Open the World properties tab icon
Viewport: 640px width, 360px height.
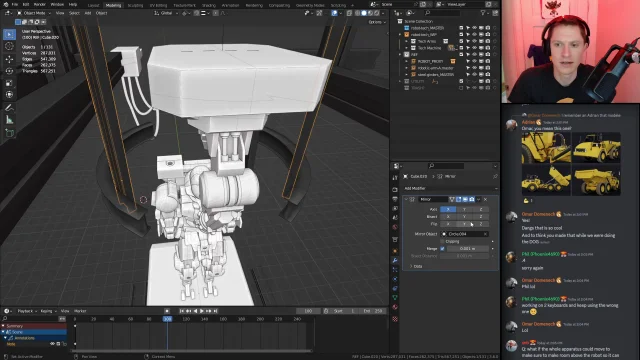[395, 227]
